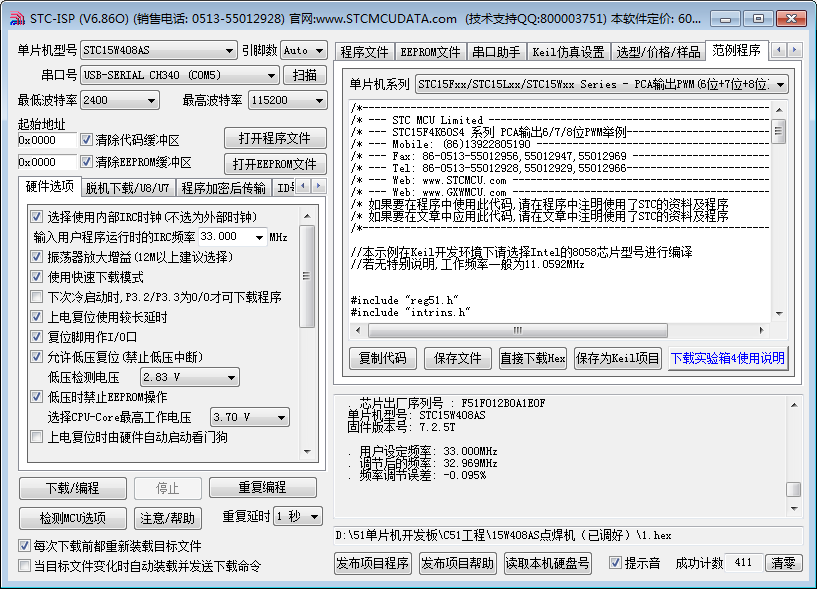
Task: Click hardware options list scroll-down arrow
Action: click(307, 451)
